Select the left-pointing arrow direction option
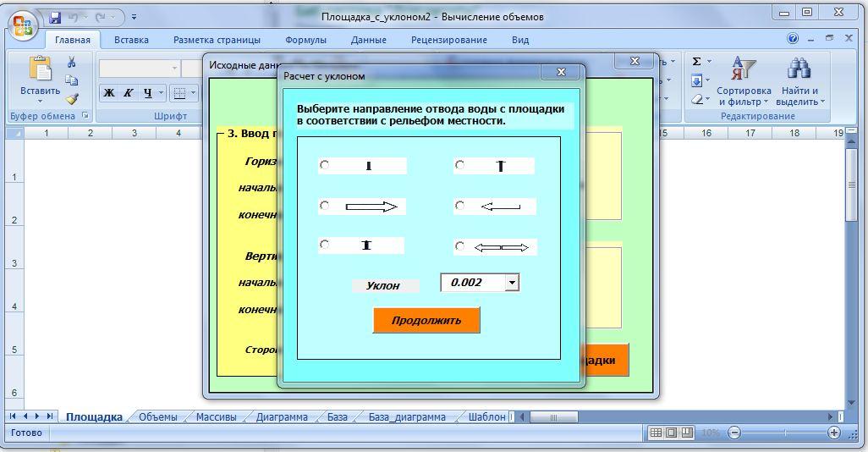This screenshot has width=868, height=452. pos(459,206)
